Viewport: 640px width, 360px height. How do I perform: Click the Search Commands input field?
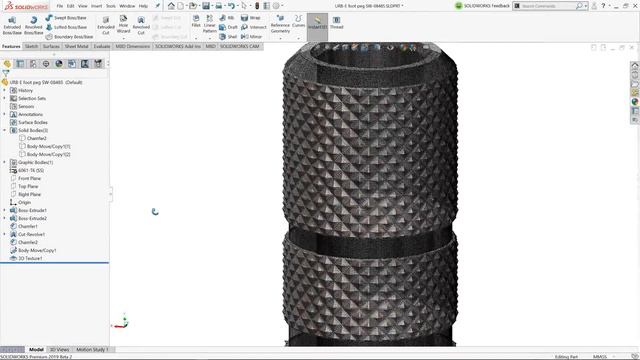pyautogui.click(x=548, y=6)
